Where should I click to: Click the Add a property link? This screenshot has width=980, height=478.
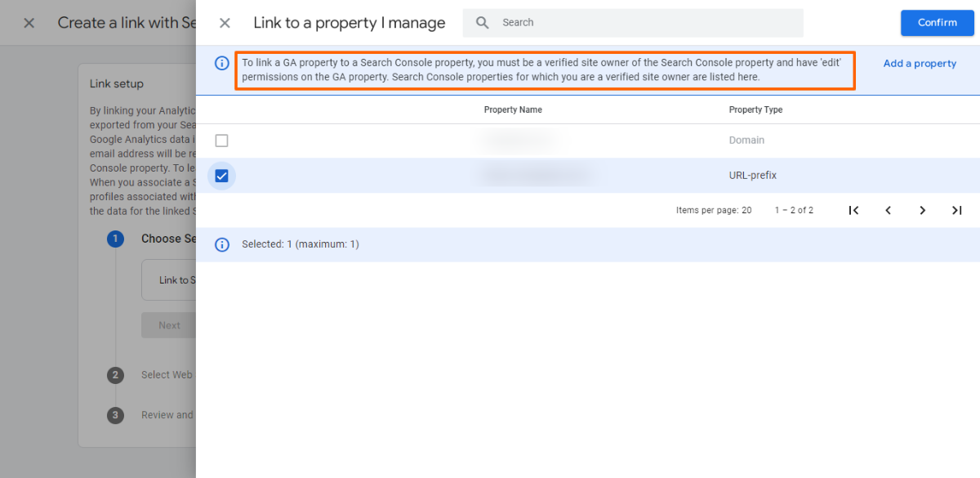point(920,64)
